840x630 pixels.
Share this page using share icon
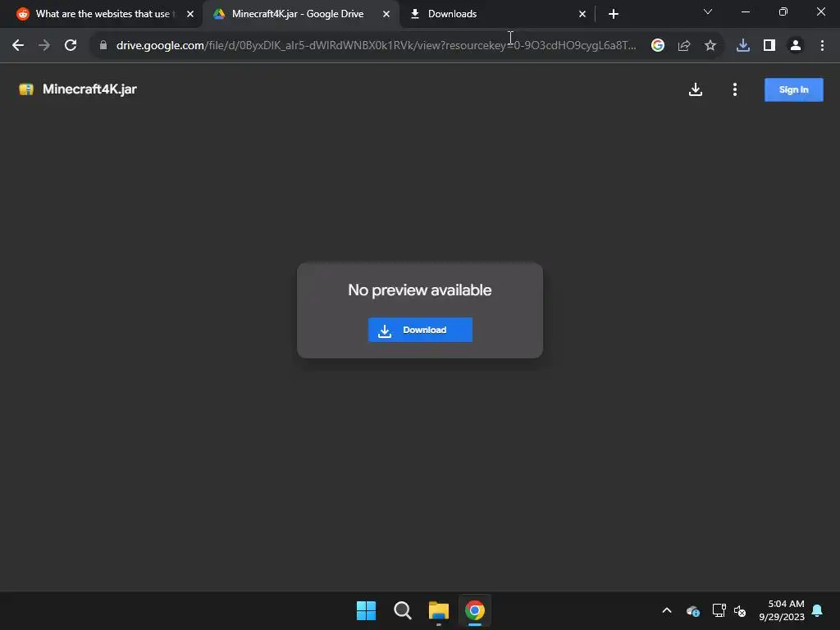pos(684,46)
